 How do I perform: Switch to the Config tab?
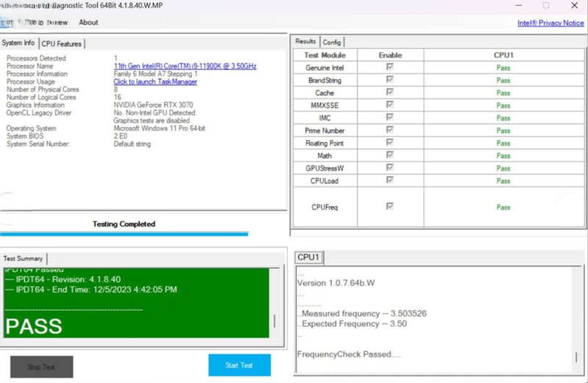[x=332, y=43]
